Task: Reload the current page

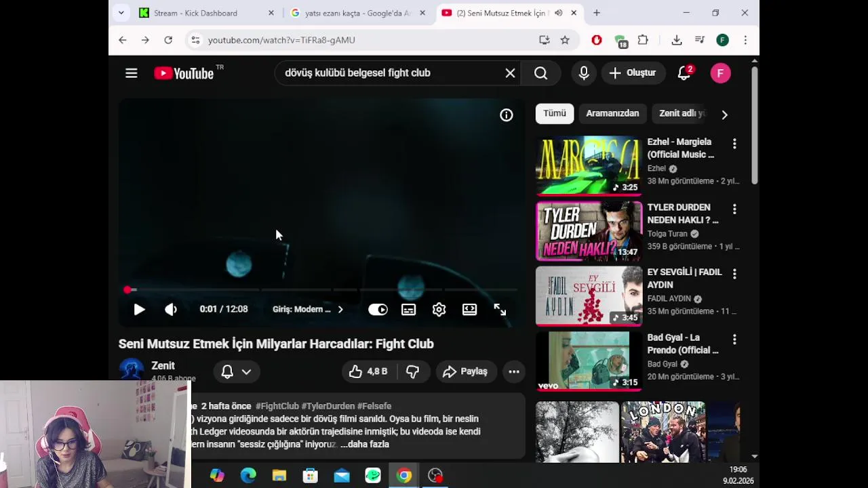Action: click(x=168, y=40)
